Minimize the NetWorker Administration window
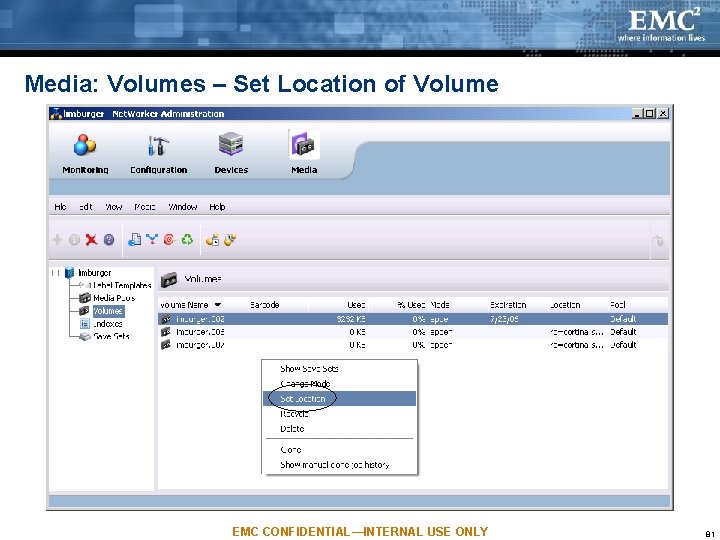 click(637, 113)
